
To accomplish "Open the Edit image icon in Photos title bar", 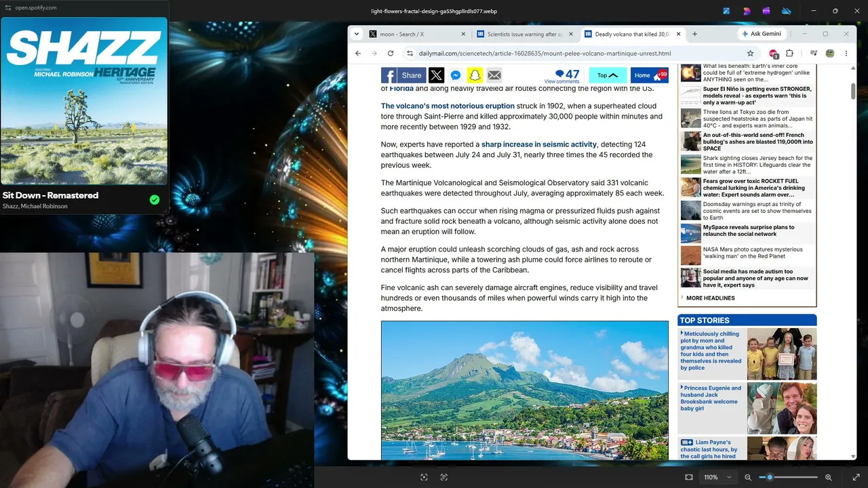I will pos(726,11).
